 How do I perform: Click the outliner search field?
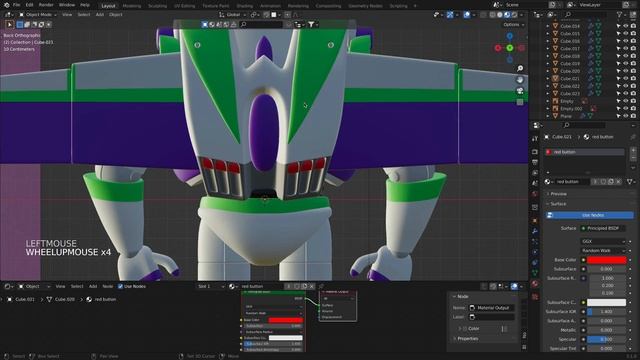click(586, 15)
